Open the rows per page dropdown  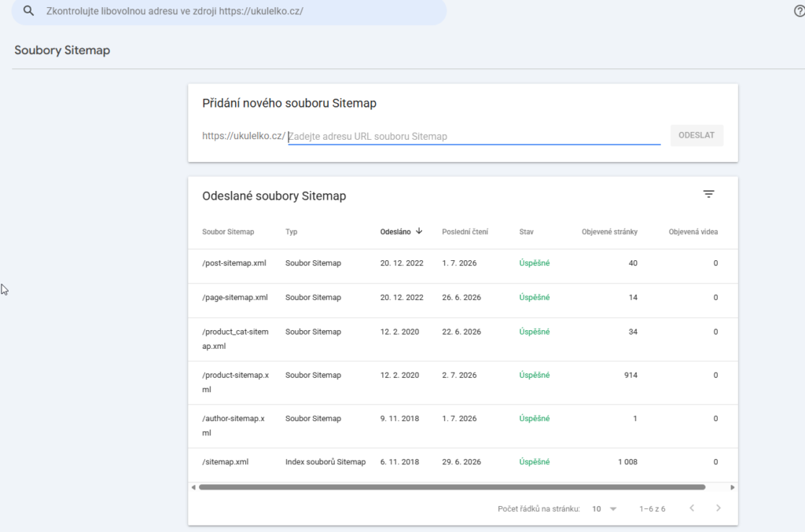604,509
